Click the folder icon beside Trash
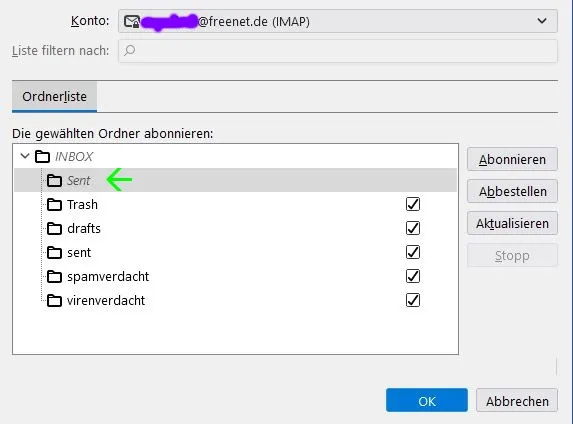 pos(54,204)
